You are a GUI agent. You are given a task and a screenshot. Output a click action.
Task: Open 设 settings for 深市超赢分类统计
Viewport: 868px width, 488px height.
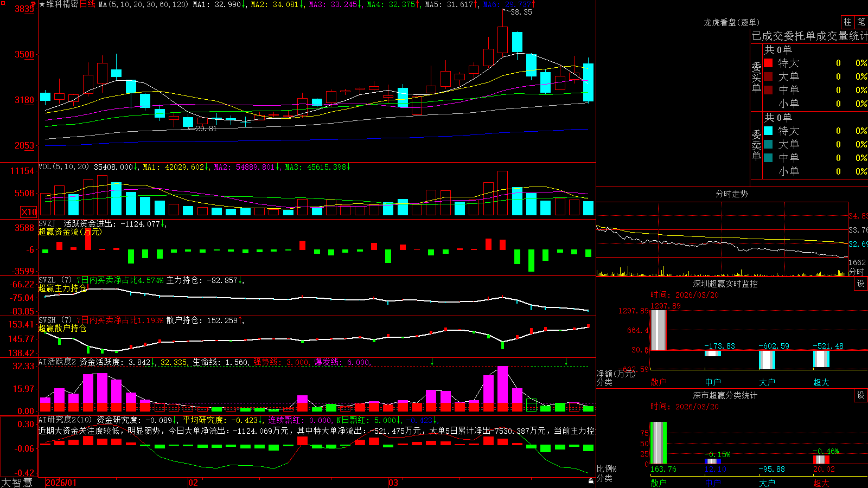[861, 395]
